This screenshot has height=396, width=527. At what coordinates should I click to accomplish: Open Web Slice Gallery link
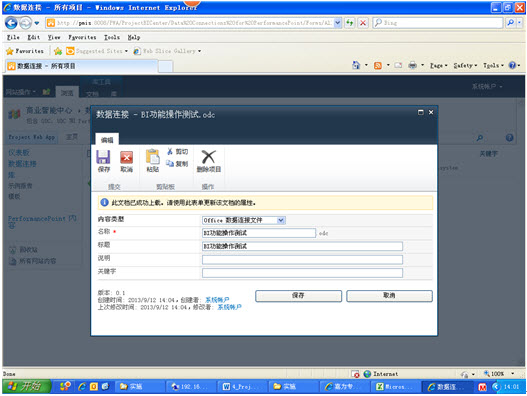coord(167,51)
